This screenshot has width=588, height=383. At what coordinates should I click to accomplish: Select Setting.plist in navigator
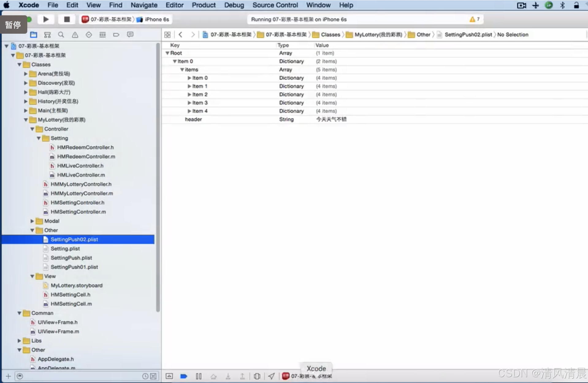(65, 248)
